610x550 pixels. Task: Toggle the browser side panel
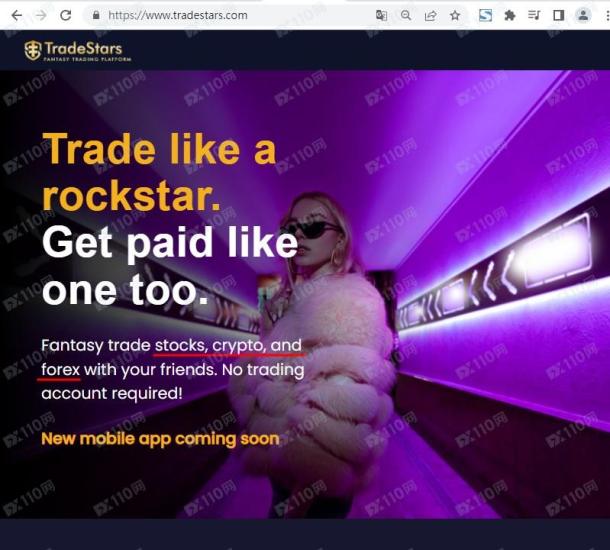click(x=559, y=16)
